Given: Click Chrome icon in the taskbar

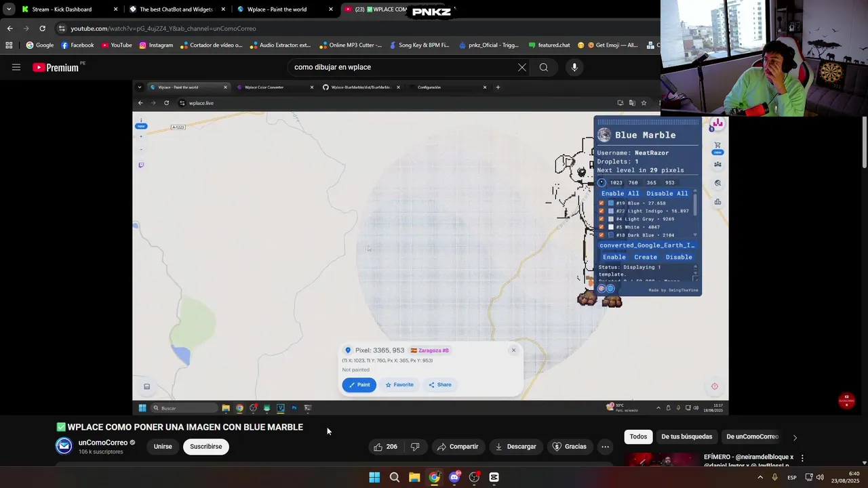Looking at the screenshot, I should pos(434,477).
